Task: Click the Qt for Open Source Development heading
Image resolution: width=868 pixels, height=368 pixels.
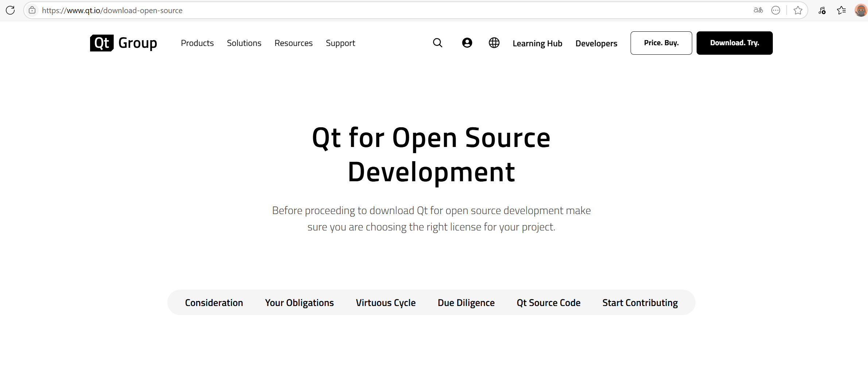Action: tap(431, 155)
